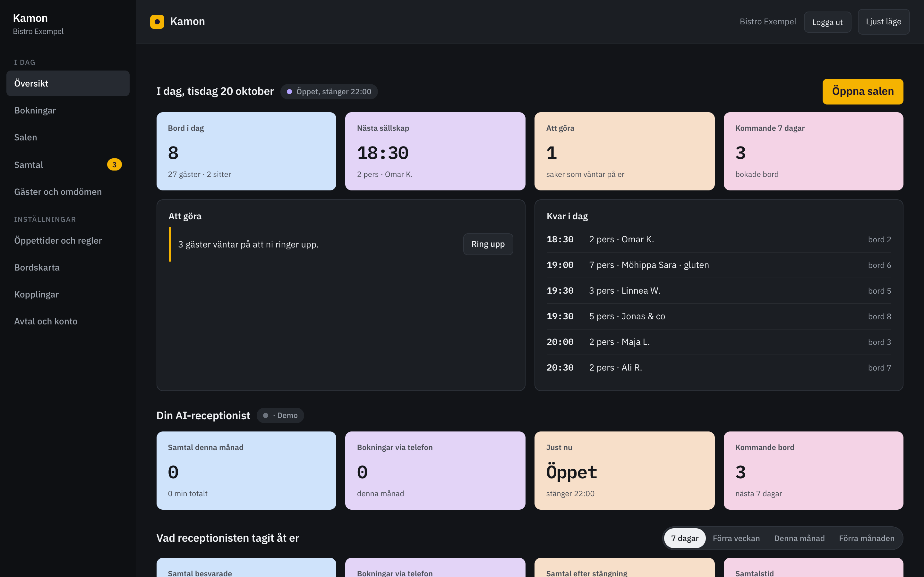Click the yellow Kamon logo icon

[x=157, y=22]
